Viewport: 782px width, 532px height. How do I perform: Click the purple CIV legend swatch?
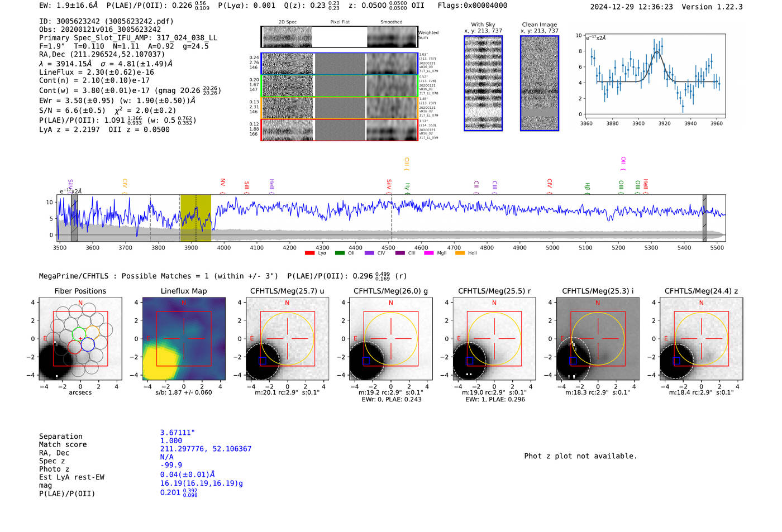(x=369, y=253)
